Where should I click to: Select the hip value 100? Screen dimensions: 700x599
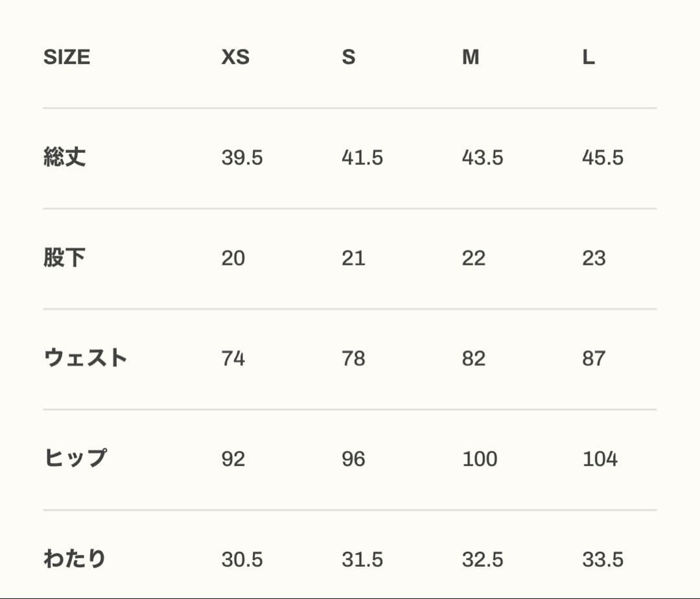480,459
